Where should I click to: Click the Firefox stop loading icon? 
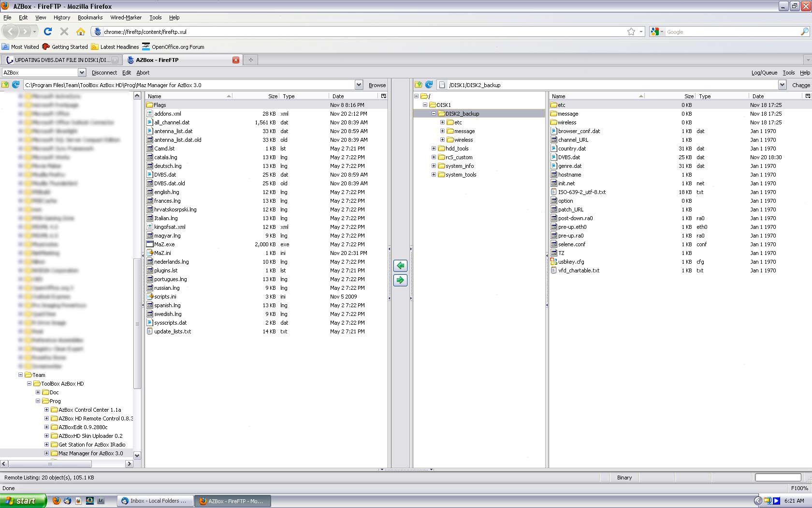[x=64, y=31]
